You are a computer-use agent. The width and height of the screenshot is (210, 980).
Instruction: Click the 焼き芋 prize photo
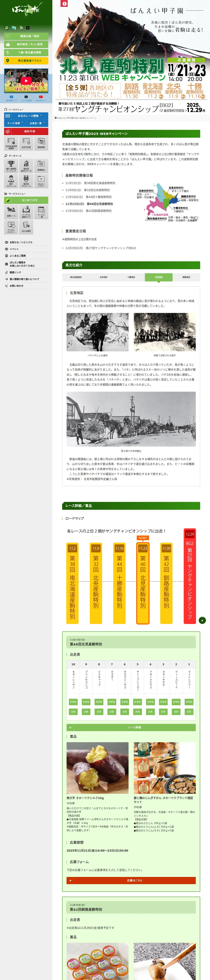tap(98, 768)
